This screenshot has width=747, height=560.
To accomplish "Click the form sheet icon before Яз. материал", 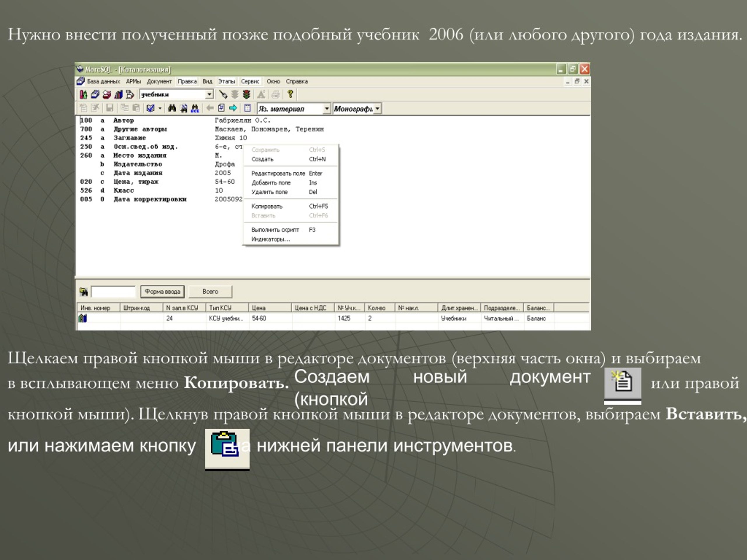I will [x=247, y=108].
